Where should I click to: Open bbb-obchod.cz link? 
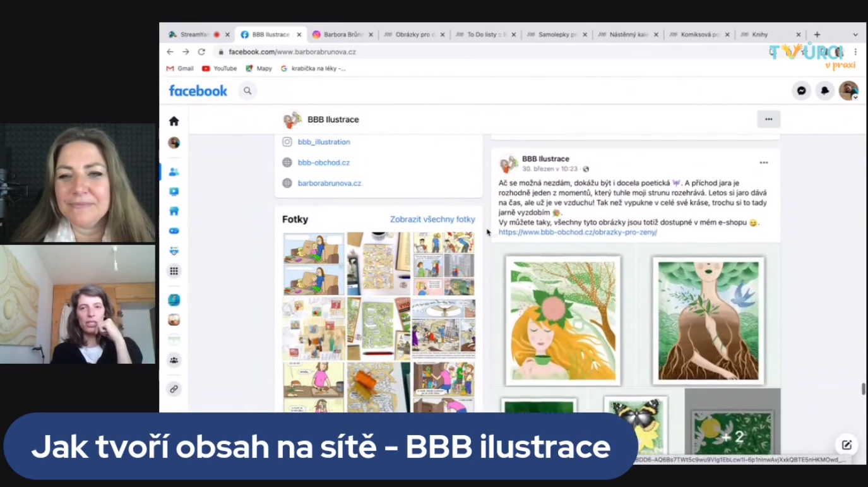324,162
